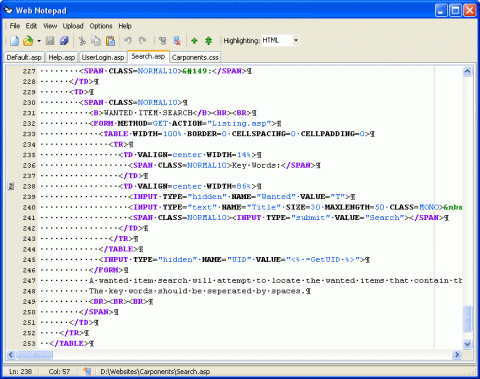The image size is (480, 379).
Task: Click "WANTED ITEM SEARCH" text on line 231
Action: click(x=148, y=113)
